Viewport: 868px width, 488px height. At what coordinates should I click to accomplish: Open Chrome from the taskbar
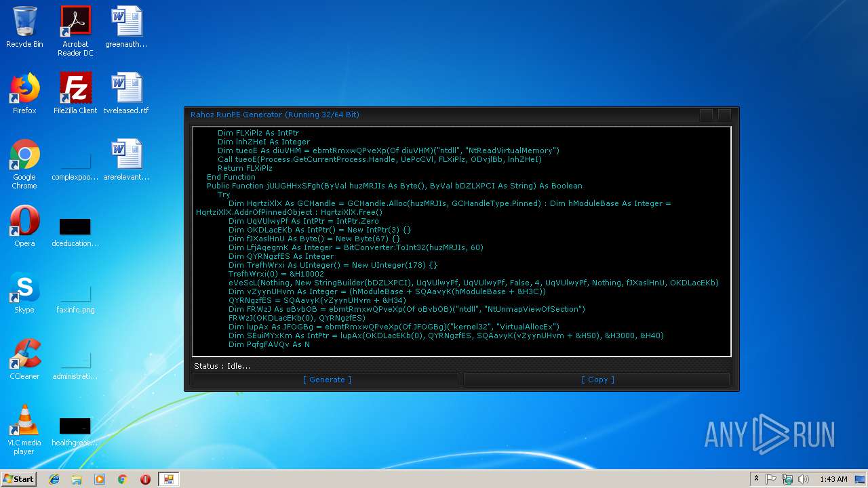tap(122, 479)
